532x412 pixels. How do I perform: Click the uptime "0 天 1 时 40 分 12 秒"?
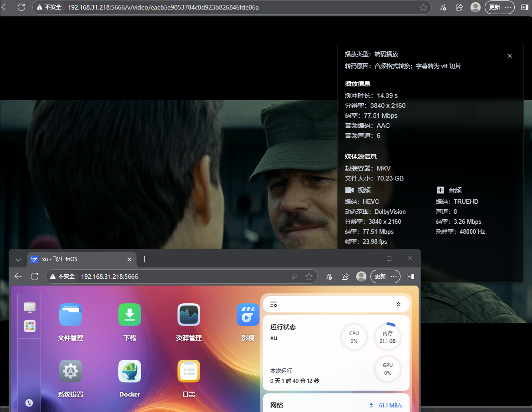295,381
